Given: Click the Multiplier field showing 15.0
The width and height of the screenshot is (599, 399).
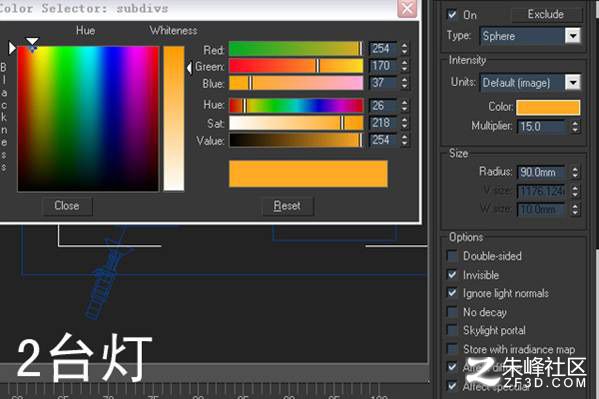Looking at the screenshot, I should coord(542,127).
